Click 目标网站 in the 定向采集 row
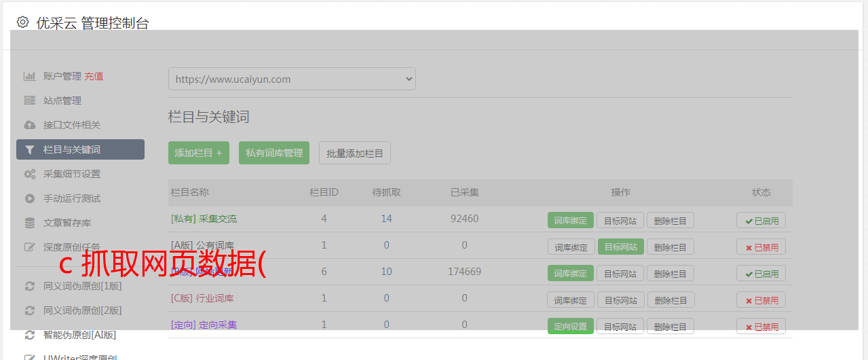 point(620,326)
